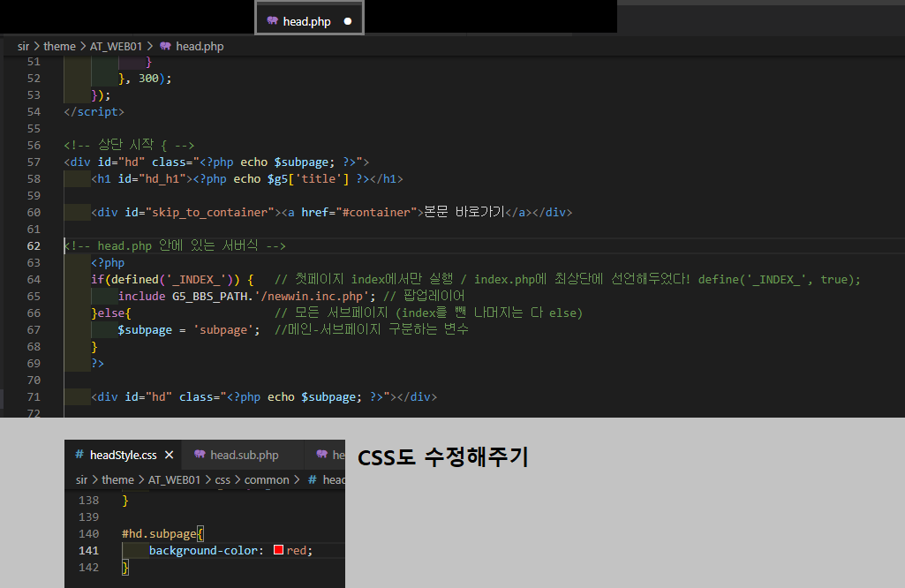Open the 'sir' breadcrumb folder in head.php

click(x=23, y=46)
